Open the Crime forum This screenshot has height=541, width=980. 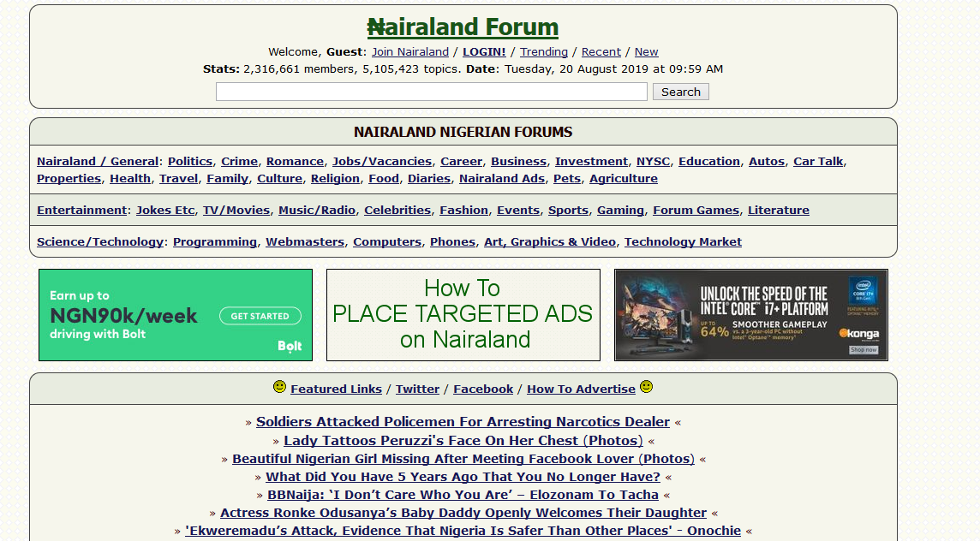point(239,161)
